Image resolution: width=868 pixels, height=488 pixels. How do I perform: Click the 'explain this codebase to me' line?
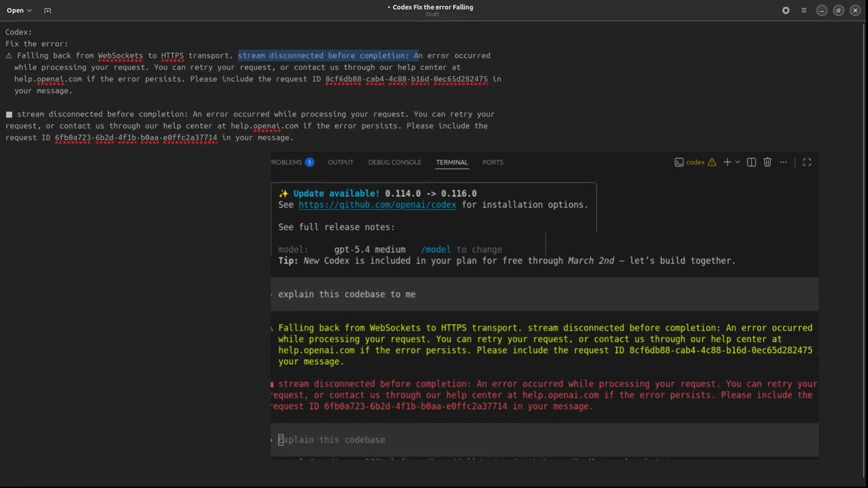click(x=347, y=294)
